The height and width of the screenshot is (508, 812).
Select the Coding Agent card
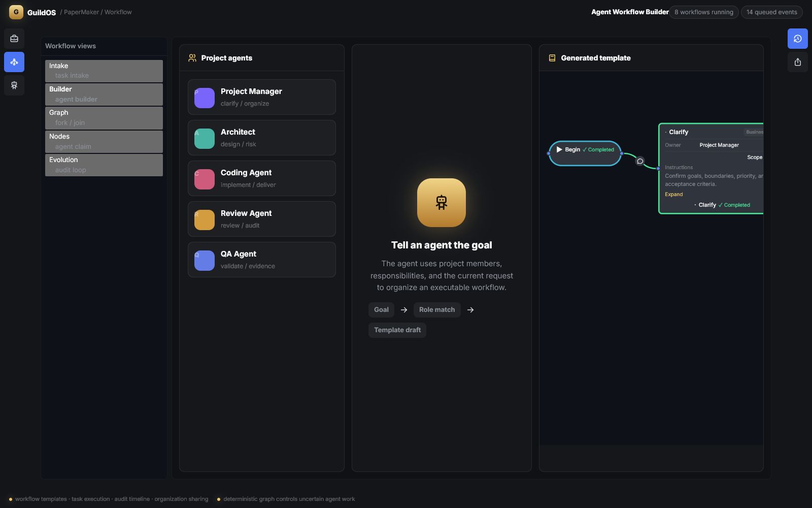[x=262, y=178]
